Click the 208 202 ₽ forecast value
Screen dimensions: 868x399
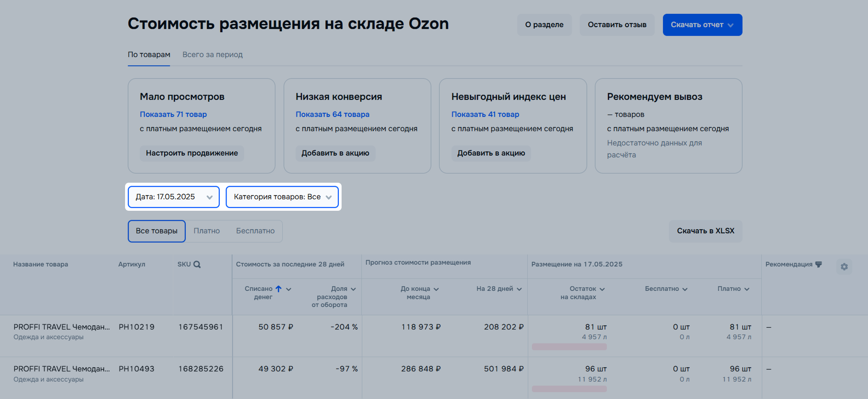504,327
